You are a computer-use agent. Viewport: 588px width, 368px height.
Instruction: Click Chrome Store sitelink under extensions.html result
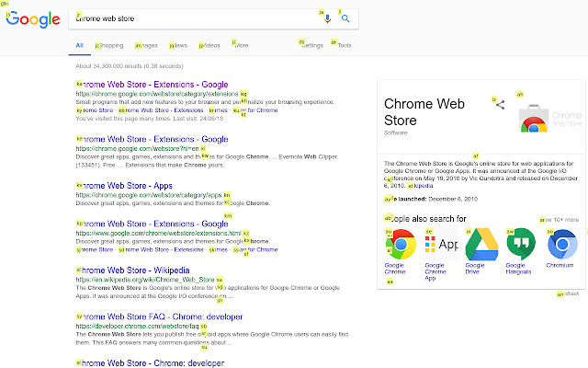95,249
